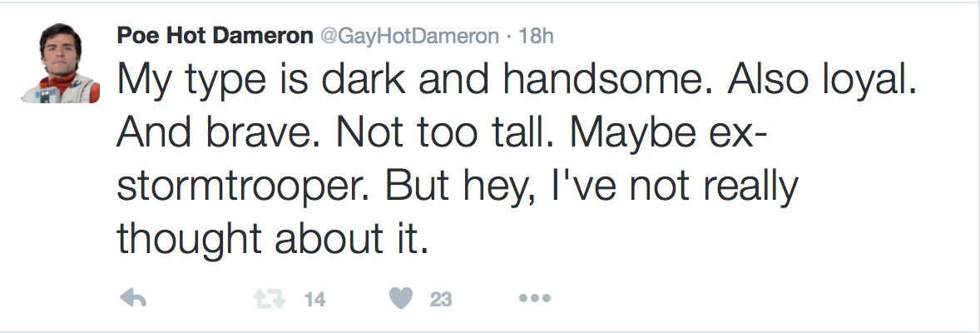Open the three-dot more options menu
980x333 pixels.
(x=533, y=298)
